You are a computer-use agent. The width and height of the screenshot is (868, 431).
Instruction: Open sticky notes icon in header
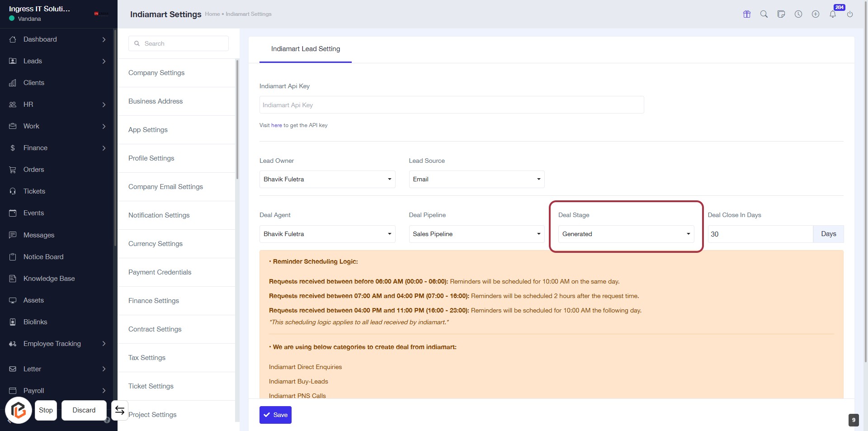click(781, 14)
